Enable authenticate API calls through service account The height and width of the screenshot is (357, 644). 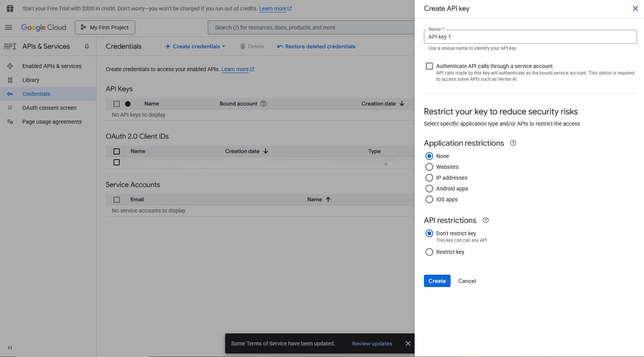click(x=429, y=66)
